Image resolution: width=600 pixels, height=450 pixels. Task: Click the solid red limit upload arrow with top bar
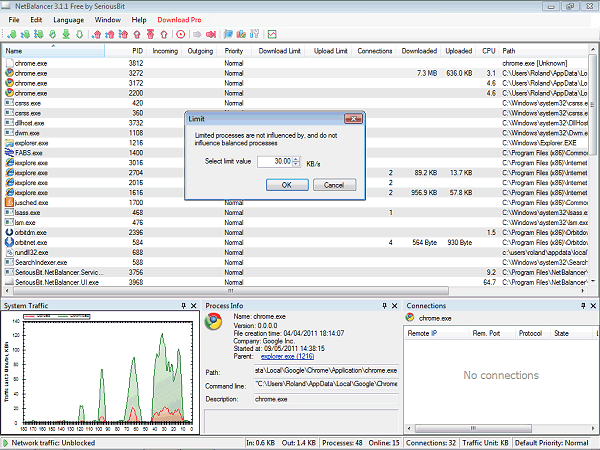(150, 34)
